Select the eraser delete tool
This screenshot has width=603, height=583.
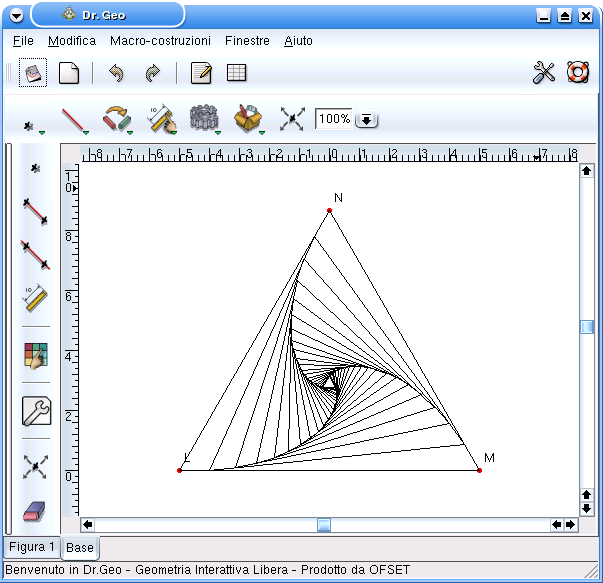(35, 511)
